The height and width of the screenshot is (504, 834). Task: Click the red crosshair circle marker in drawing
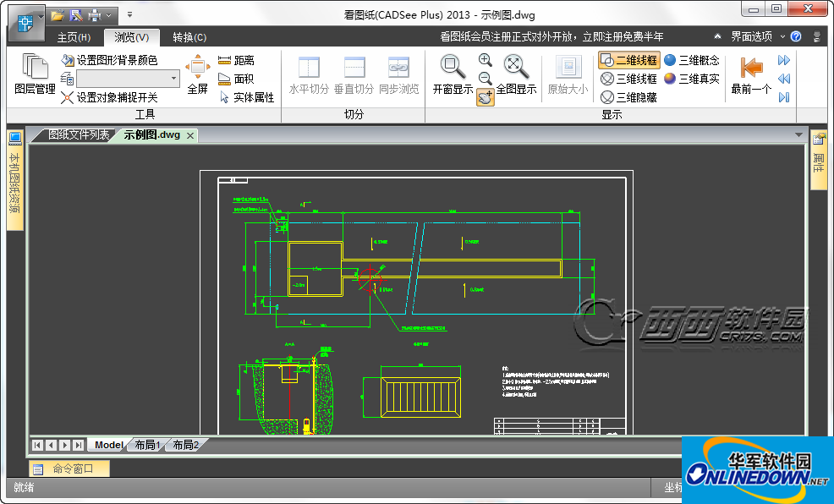tap(370, 278)
